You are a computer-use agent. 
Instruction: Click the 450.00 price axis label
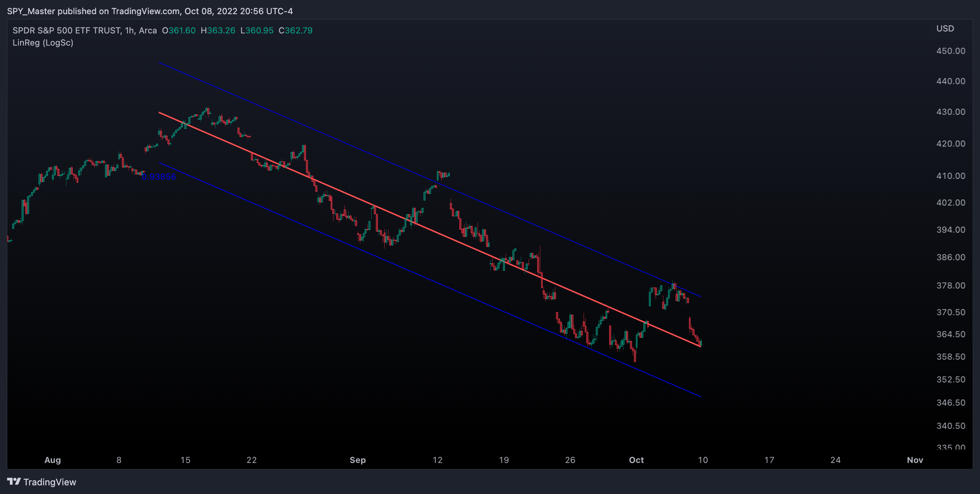[951, 51]
